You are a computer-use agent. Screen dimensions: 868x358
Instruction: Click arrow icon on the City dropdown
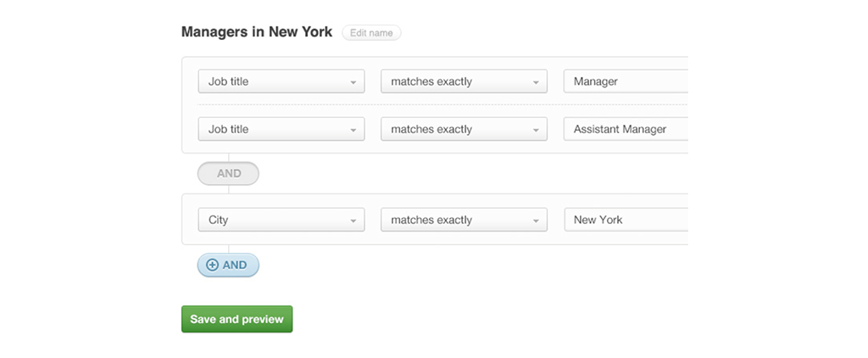point(353,221)
